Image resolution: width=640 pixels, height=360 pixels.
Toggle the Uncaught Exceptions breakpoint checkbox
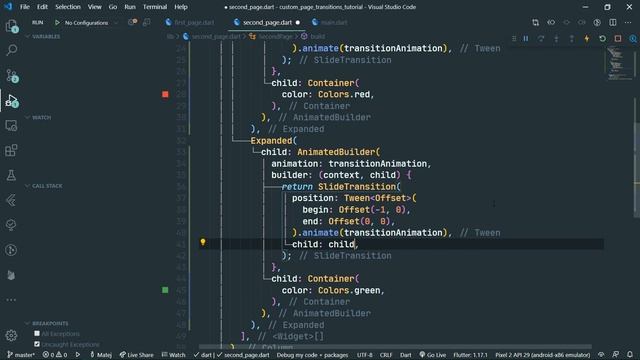click(x=37, y=344)
